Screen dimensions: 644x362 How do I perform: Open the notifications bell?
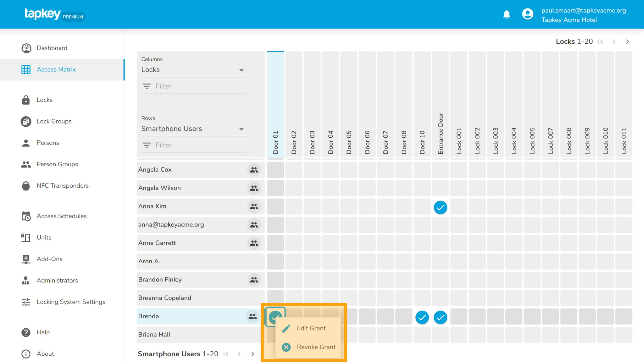(x=506, y=14)
